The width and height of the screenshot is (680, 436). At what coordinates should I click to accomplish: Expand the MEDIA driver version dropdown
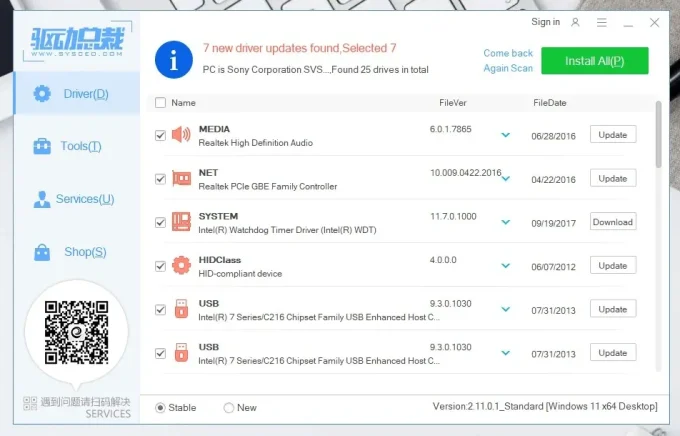coord(505,135)
